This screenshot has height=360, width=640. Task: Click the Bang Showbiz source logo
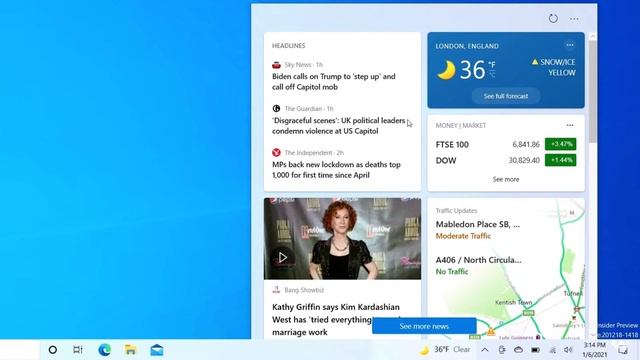pyautogui.click(x=276, y=290)
